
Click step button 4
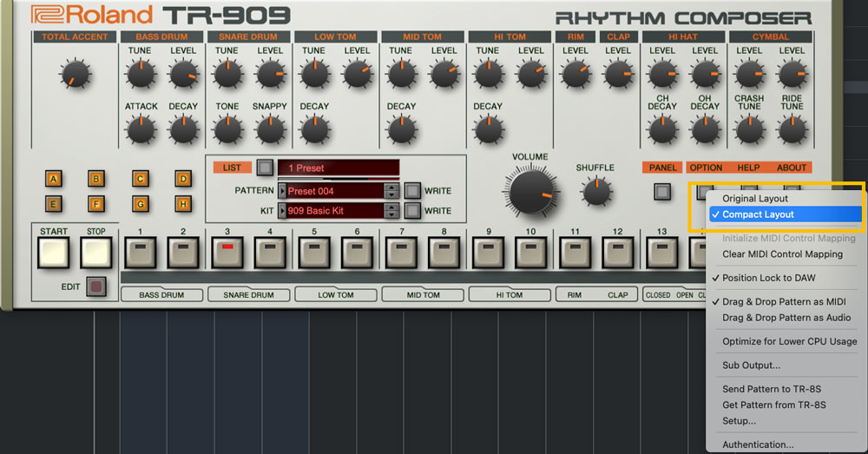[x=270, y=253]
